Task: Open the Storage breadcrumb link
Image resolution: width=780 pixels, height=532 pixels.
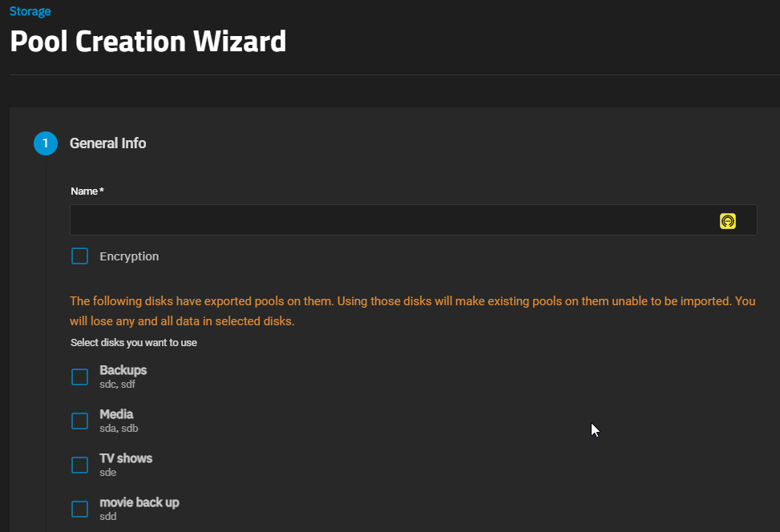Action: coord(30,11)
